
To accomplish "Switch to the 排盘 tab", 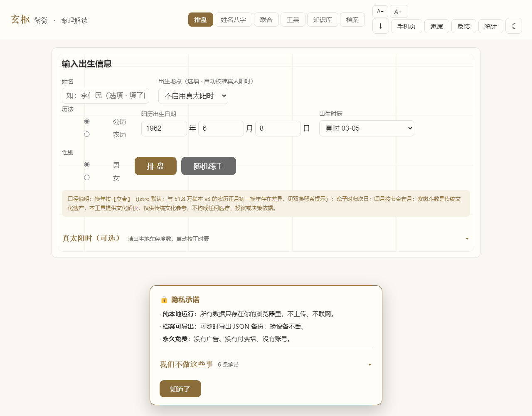I will point(201,20).
